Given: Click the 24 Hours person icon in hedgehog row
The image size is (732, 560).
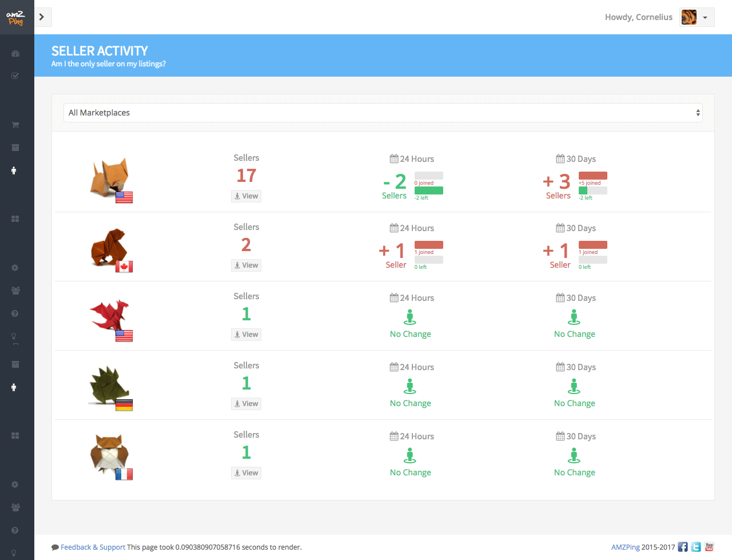Looking at the screenshot, I should (410, 386).
